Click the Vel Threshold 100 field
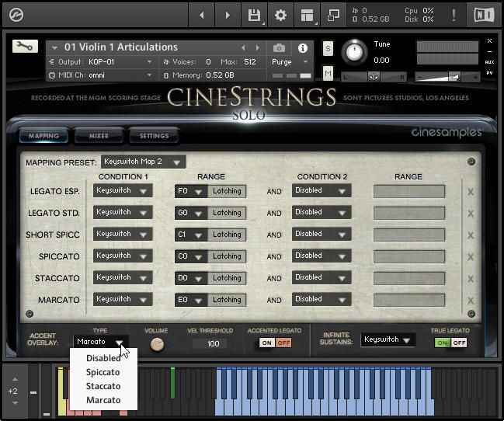The image size is (504, 421). (210, 343)
